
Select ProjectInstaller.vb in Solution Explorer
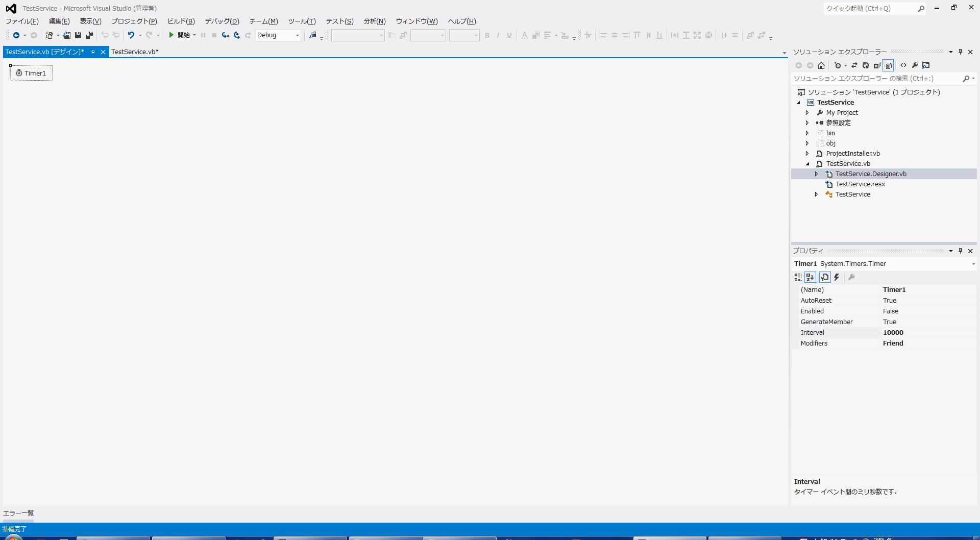(853, 154)
